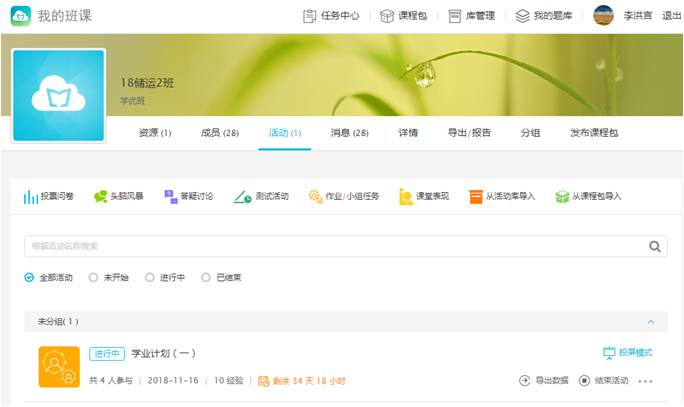Choose the 进行中 radio option
684x407 pixels.
(150, 278)
